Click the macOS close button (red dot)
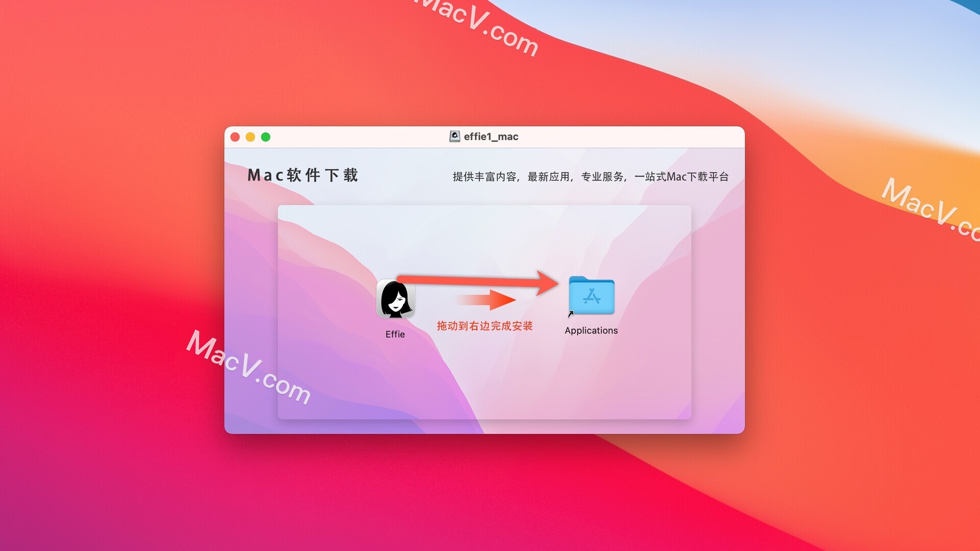The height and width of the screenshot is (551, 980). pos(236,137)
